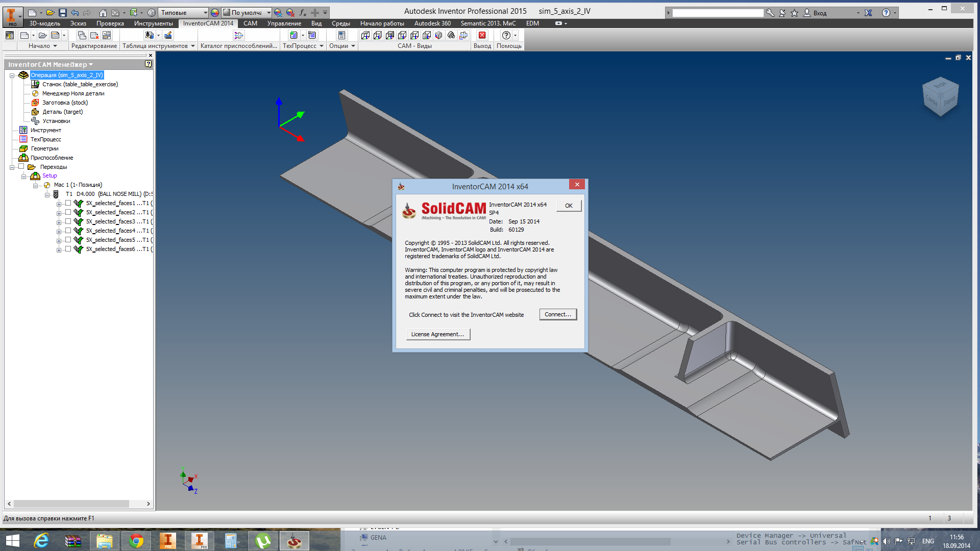Image resolution: width=980 pixels, height=551 pixels.
Task: Open the uTorrent icon in the taskbar
Action: click(x=262, y=541)
